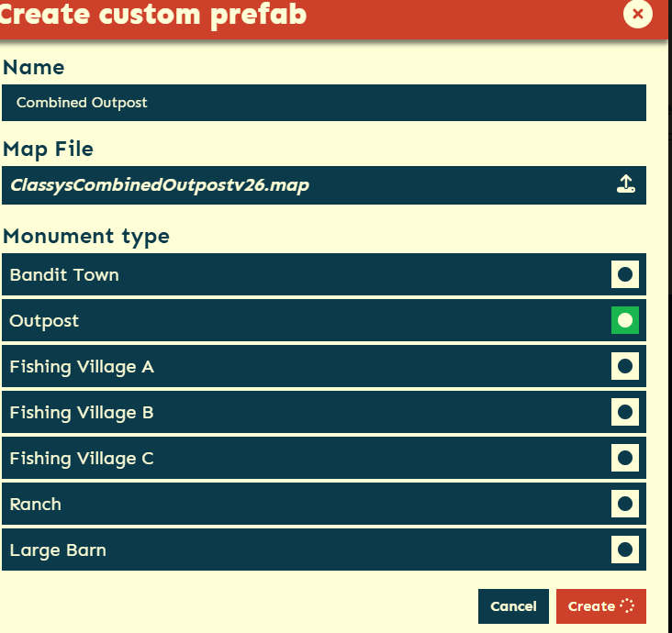Click the Ranch label text
The image size is (672, 633).
click(38, 505)
